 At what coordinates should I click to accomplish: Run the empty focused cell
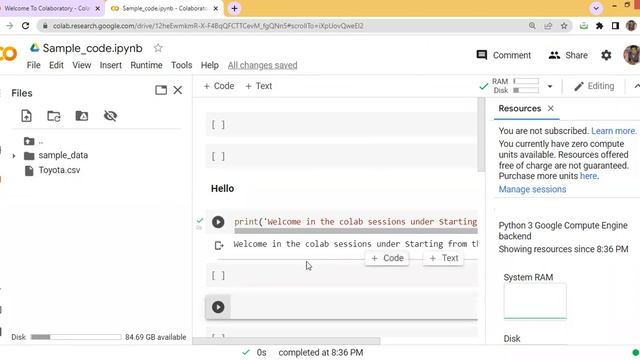218,307
